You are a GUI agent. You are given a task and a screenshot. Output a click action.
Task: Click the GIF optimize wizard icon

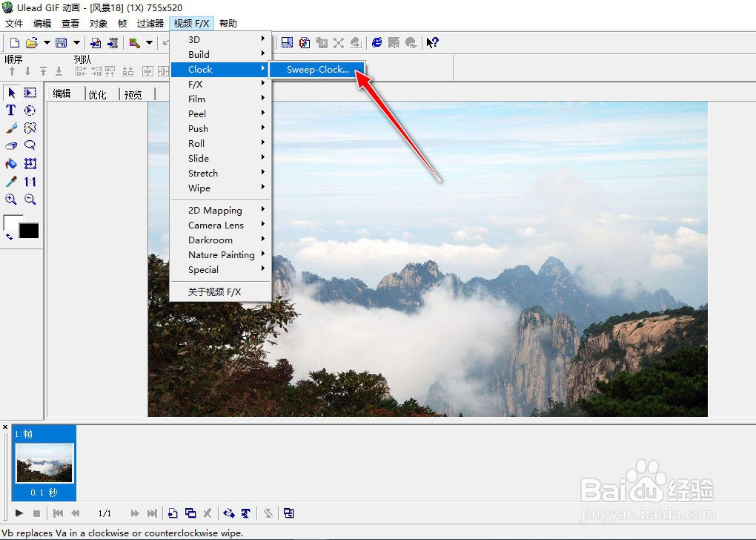305,43
